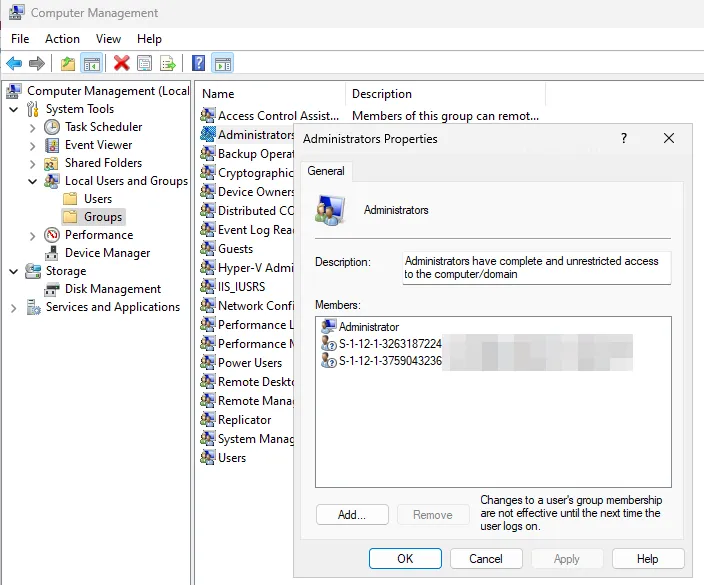Open the Help menu
This screenshot has height=585, width=704.
tap(150, 39)
